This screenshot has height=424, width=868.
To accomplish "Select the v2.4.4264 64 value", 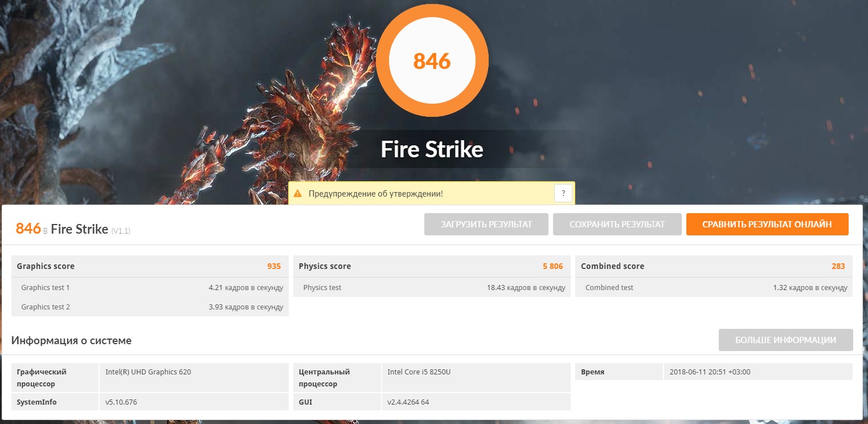I will pyautogui.click(x=408, y=402).
